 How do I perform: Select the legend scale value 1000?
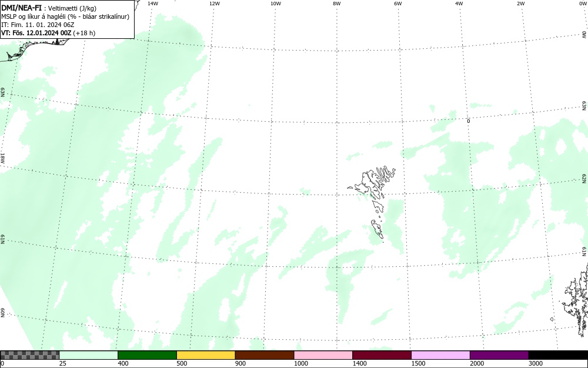(300, 363)
